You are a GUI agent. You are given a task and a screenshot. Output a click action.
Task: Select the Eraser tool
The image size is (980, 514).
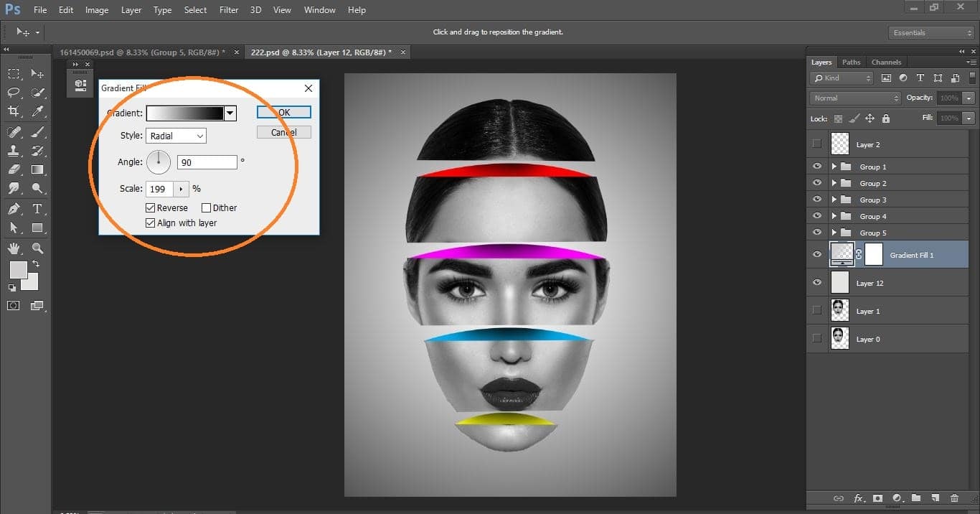[x=14, y=169]
